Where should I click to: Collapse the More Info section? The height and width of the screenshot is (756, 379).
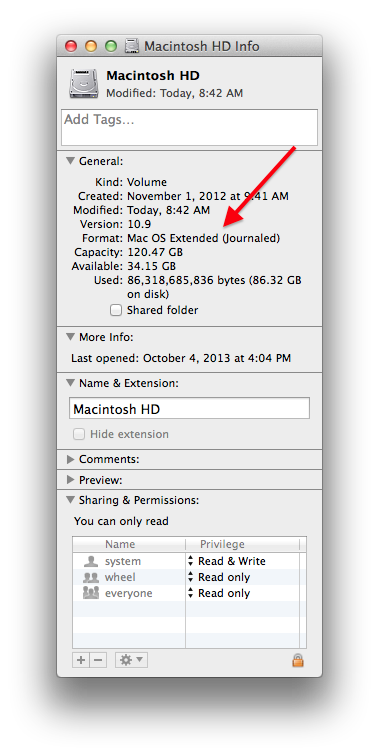[71, 337]
